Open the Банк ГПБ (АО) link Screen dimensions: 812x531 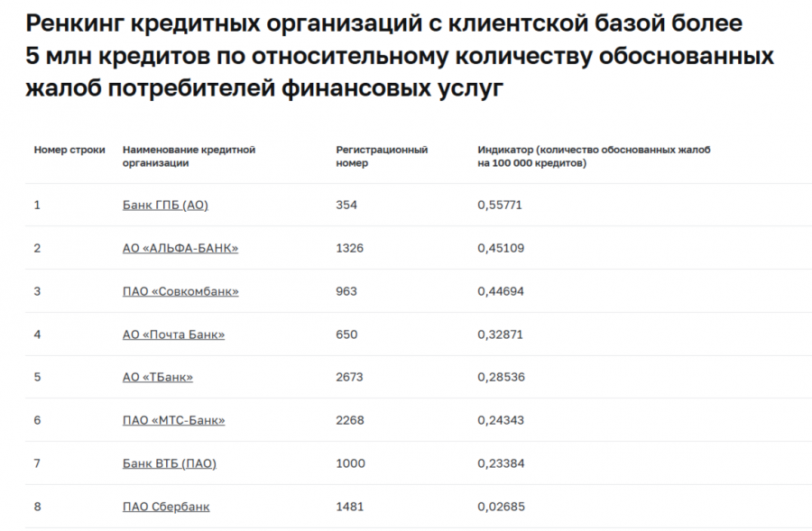[x=165, y=205]
